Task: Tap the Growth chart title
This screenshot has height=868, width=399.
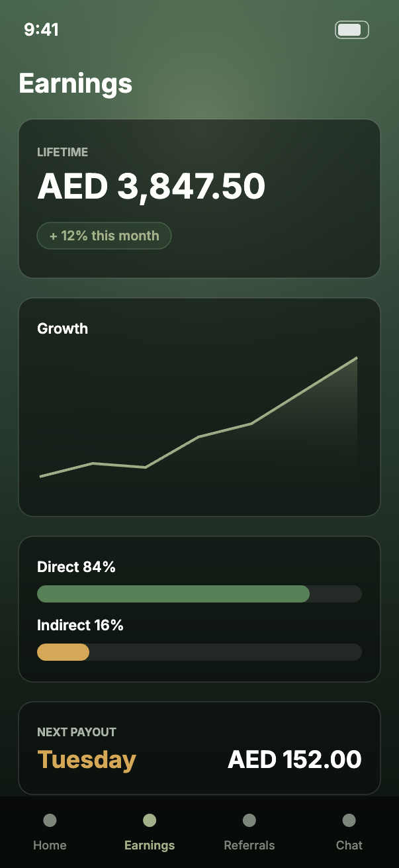Action: coord(62,328)
